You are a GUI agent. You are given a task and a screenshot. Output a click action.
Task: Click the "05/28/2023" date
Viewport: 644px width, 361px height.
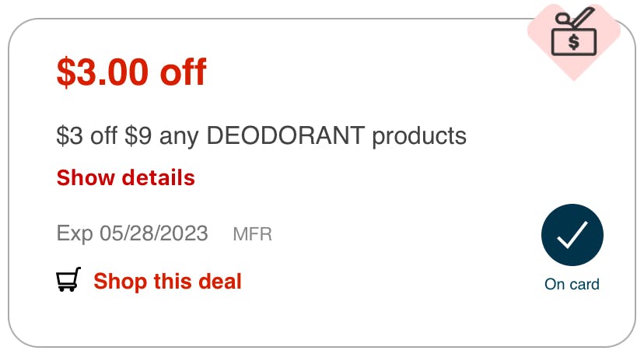coord(152,233)
